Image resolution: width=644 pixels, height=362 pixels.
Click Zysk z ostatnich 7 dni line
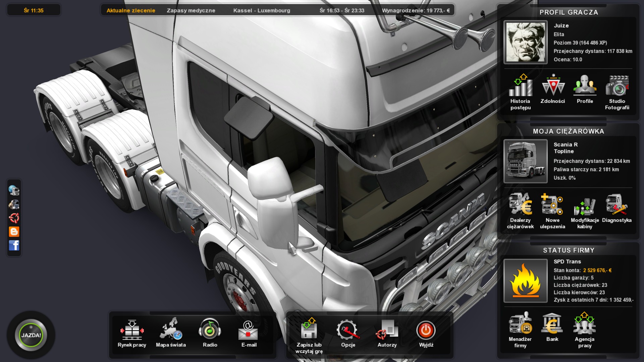594,300
